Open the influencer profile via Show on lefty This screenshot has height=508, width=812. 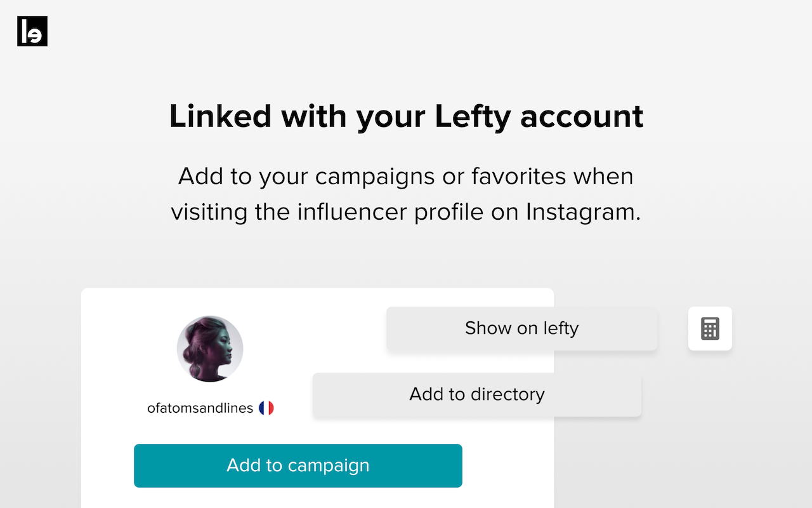[521, 328]
